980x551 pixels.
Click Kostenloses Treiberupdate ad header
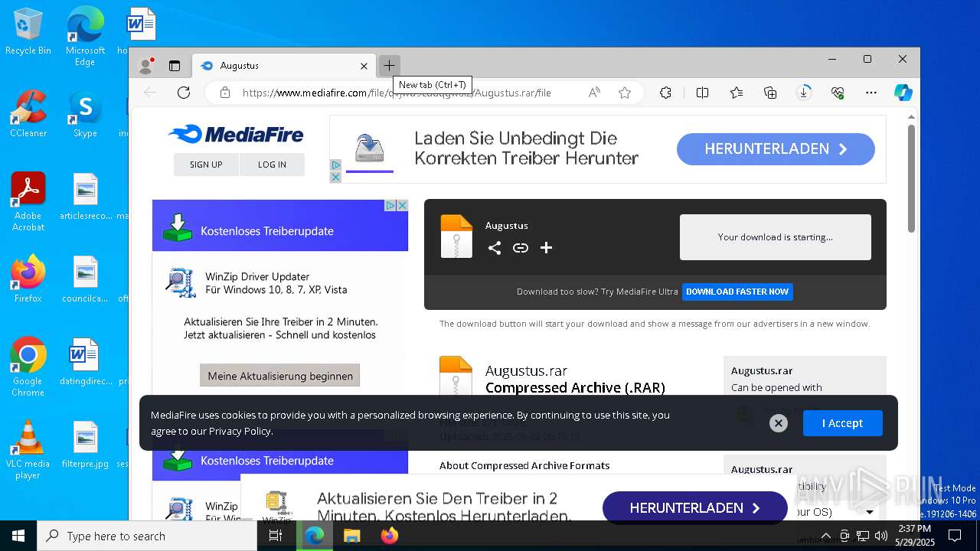tap(280, 230)
